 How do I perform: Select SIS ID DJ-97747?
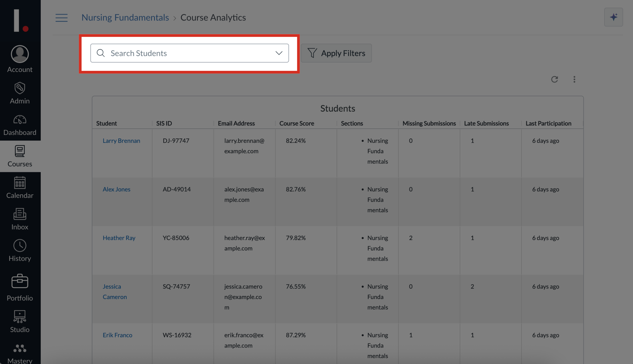(x=176, y=141)
